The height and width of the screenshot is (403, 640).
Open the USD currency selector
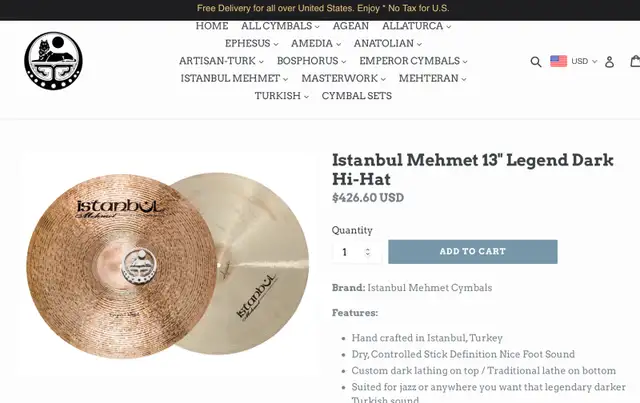[x=584, y=61]
